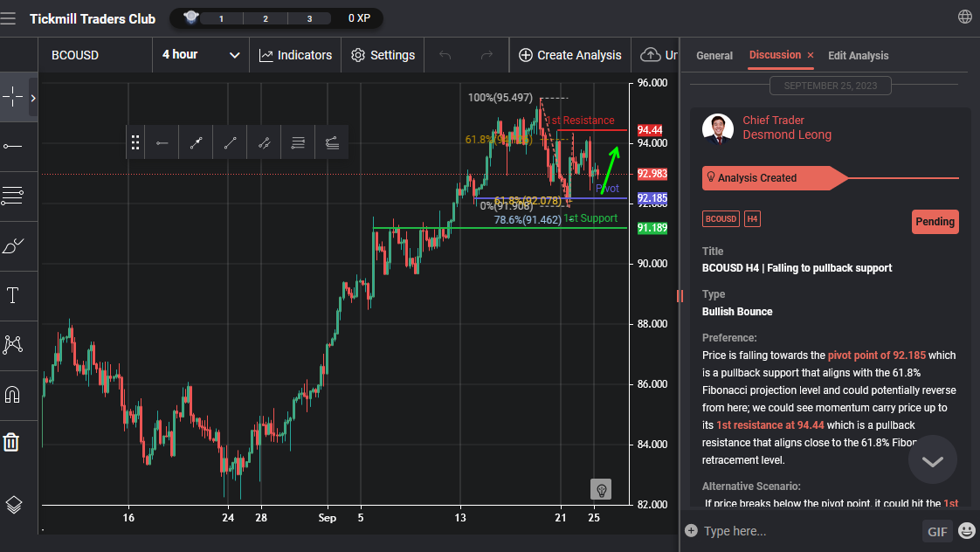Click the Pending status badge
The image size is (980, 552).
click(935, 221)
